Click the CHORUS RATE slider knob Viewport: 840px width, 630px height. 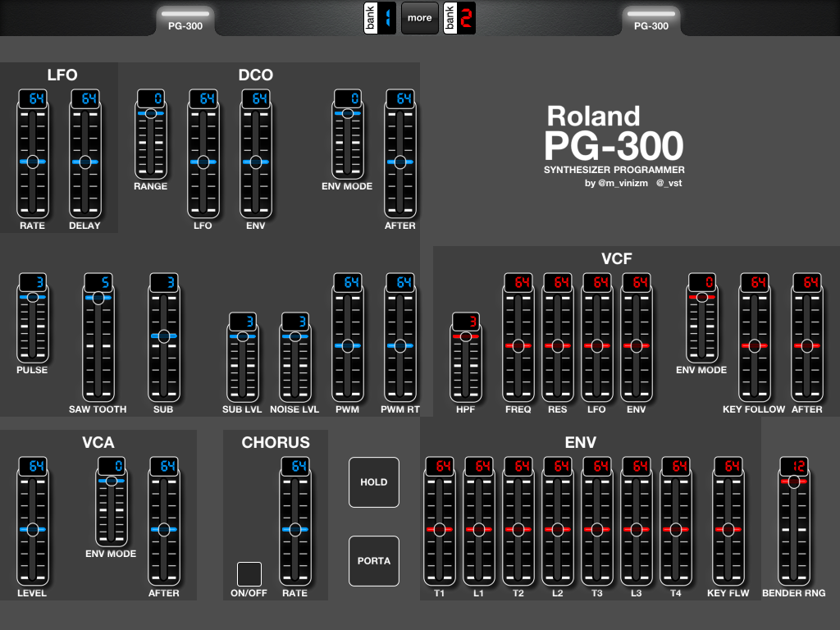295,529
